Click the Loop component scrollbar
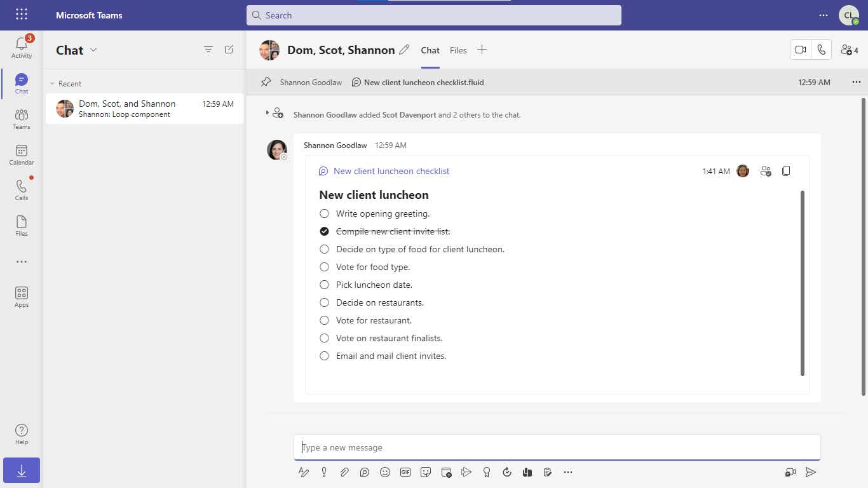This screenshot has width=868, height=488. (802, 283)
